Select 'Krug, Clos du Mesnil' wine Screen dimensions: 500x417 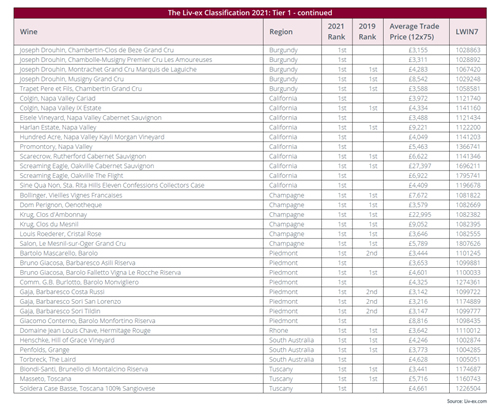point(49,224)
